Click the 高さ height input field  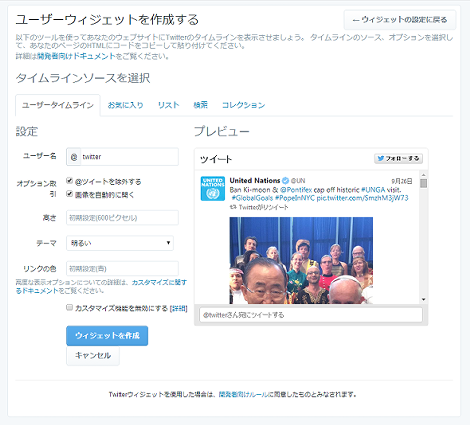pyautogui.click(x=122, y=218)
